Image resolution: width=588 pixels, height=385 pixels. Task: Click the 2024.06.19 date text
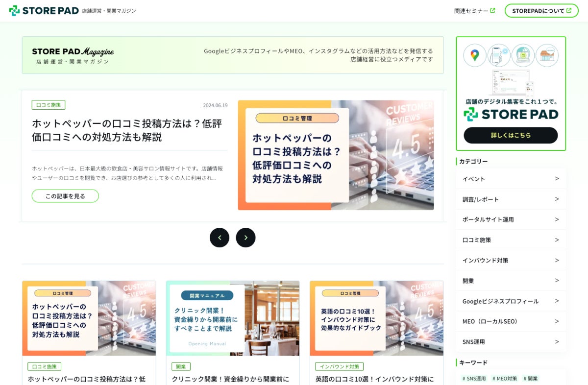216,105
